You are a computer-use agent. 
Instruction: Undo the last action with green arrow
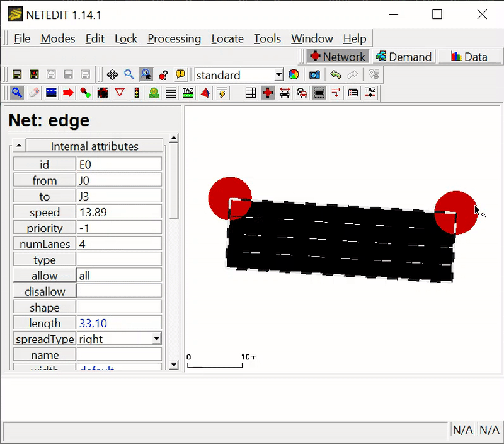coord(336,74)
